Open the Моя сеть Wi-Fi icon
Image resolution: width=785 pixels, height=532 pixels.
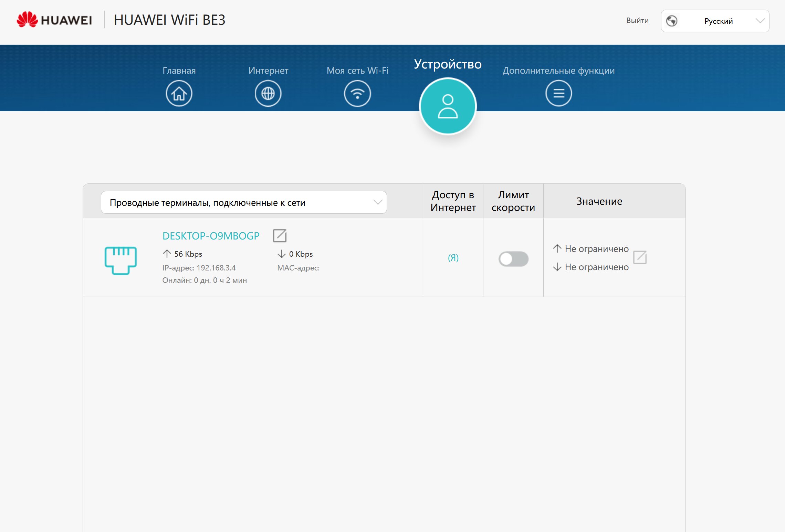click(x=357, y=93)
